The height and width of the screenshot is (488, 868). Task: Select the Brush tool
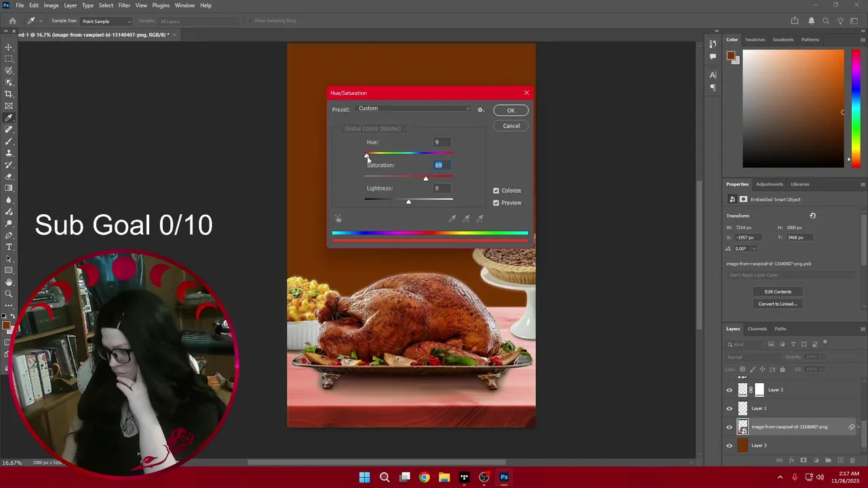click(x=9, y=141)
